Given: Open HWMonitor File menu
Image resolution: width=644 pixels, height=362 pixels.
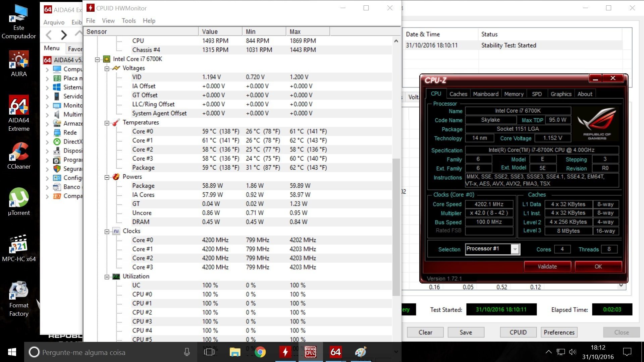Looking at the screenshot, I should (91, 20).
